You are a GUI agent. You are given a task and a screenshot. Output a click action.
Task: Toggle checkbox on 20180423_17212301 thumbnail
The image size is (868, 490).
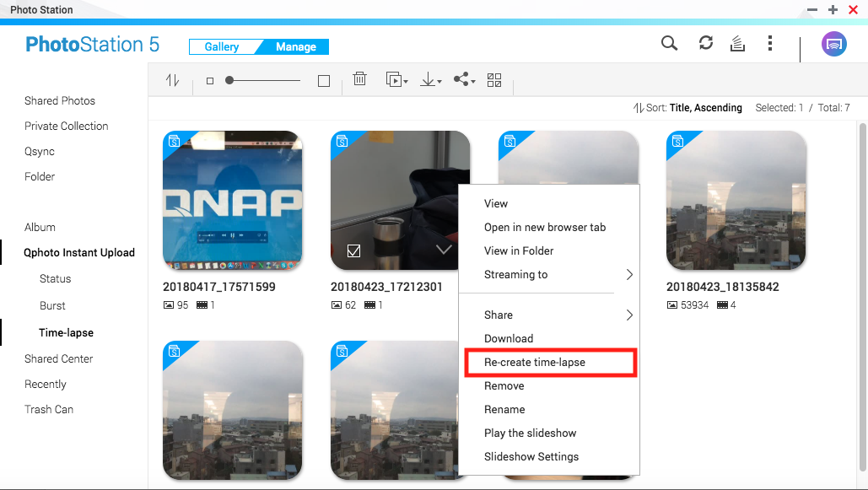(353, 250)
